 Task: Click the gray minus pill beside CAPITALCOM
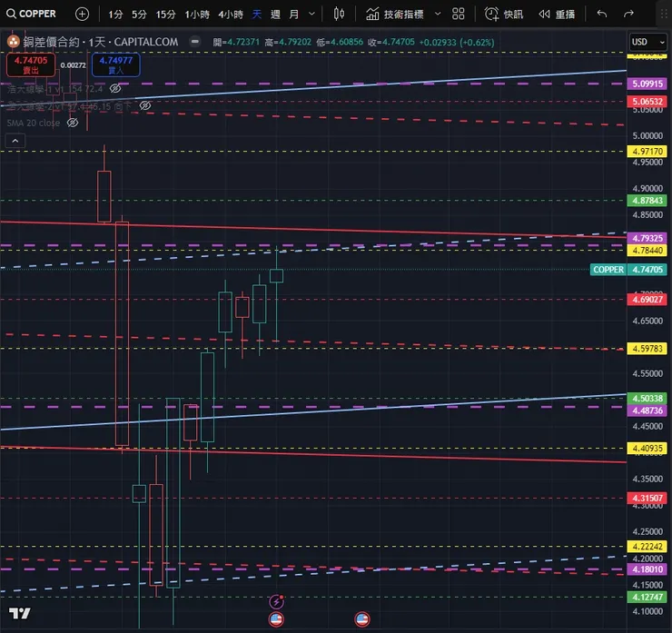[x=195, y=42]
